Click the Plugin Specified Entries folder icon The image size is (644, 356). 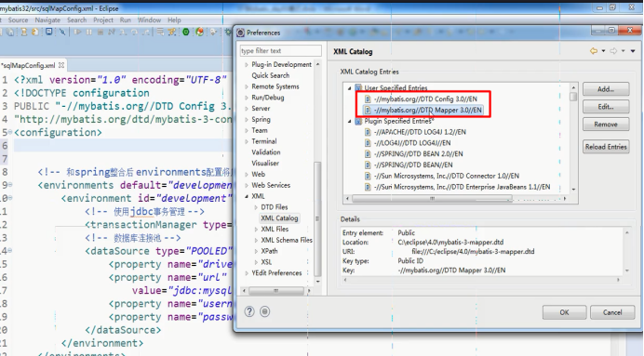click(x=358, y=121)
